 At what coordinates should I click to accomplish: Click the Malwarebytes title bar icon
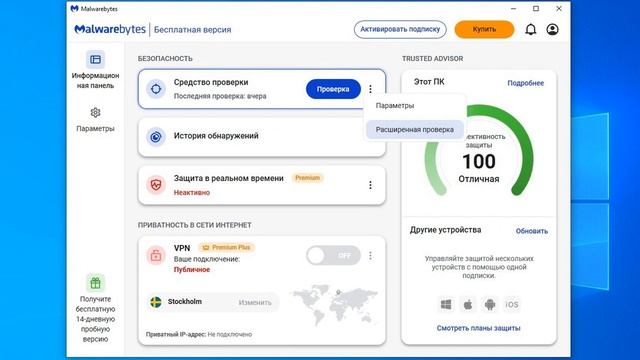[x=74, y=9]
